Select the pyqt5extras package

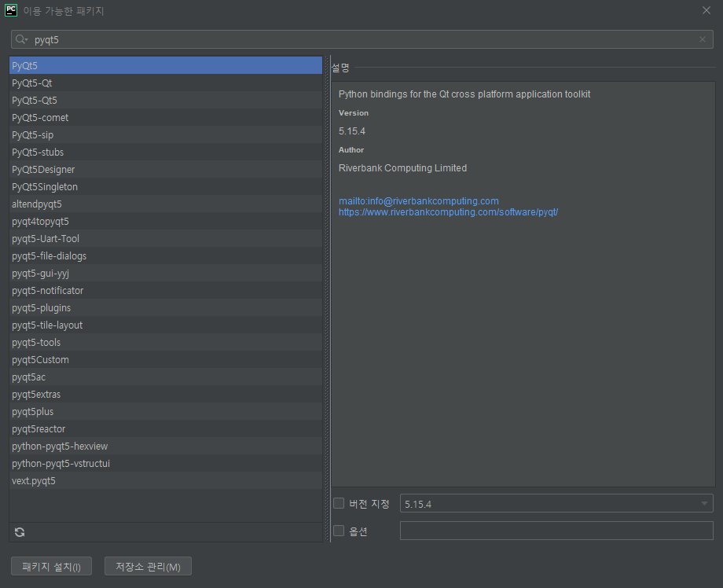[x=166, y=395]
